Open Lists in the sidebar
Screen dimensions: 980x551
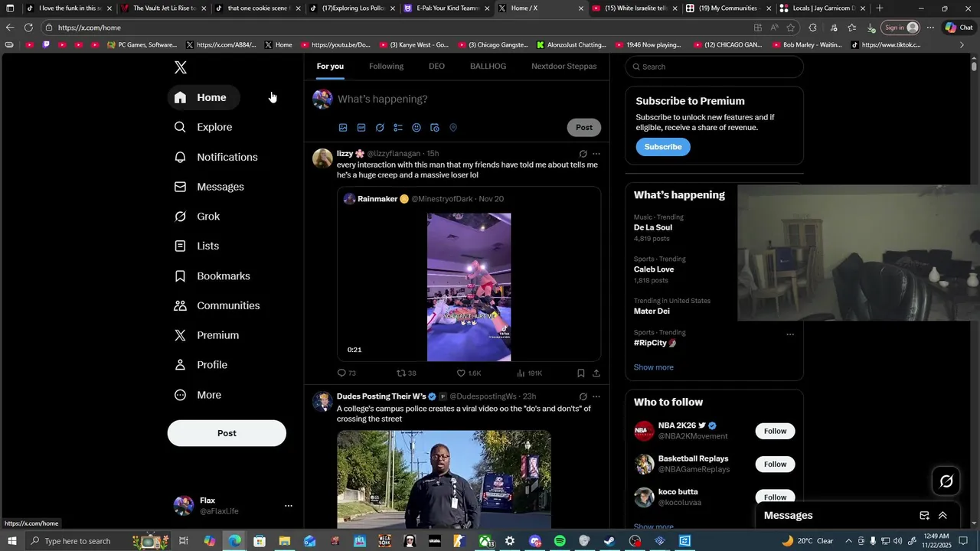[x=197, y=246]
